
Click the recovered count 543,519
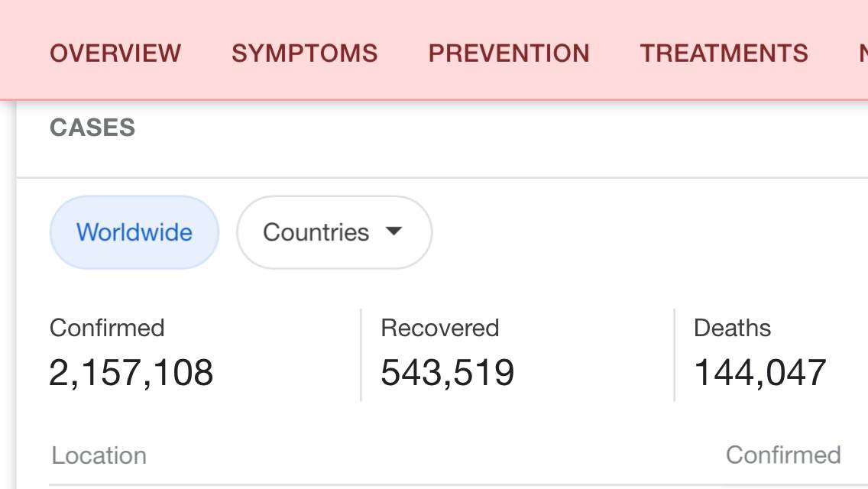[x=447, y=373]
